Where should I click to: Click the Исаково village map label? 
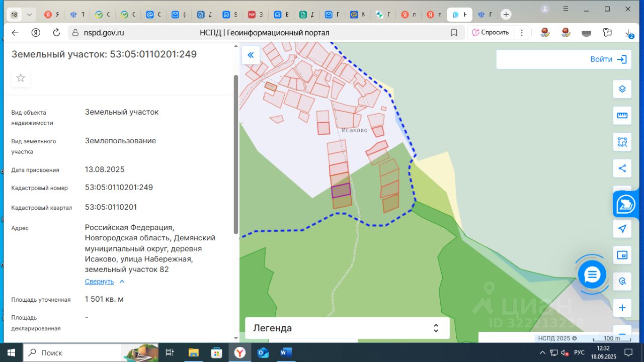point(355,130)
